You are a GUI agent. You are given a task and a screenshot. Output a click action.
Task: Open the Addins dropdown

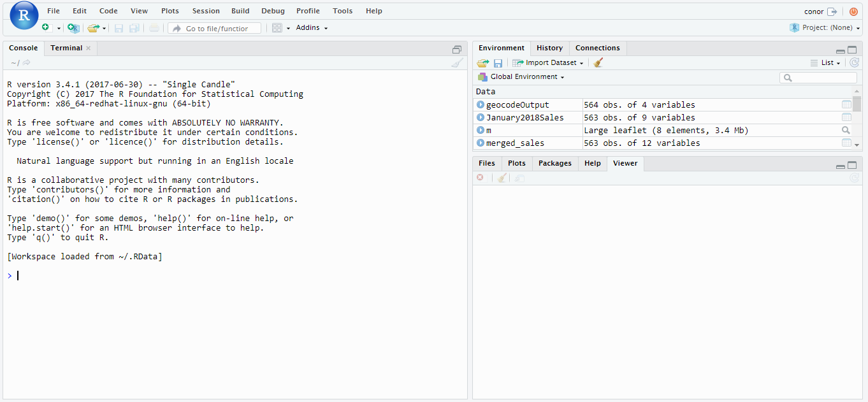(x=312, y=28)
